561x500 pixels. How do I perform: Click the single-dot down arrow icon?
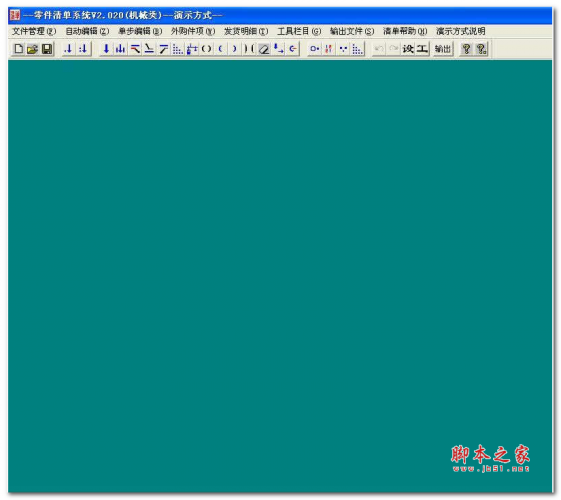tap(68, 49)
